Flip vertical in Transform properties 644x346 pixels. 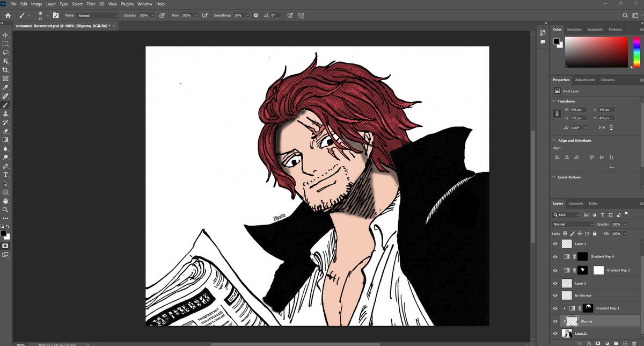point(610,127)
